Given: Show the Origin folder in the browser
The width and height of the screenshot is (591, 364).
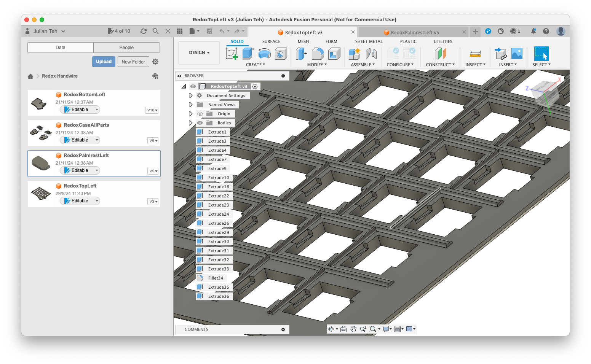Looking at the screenshot, I should coord(200,113).
